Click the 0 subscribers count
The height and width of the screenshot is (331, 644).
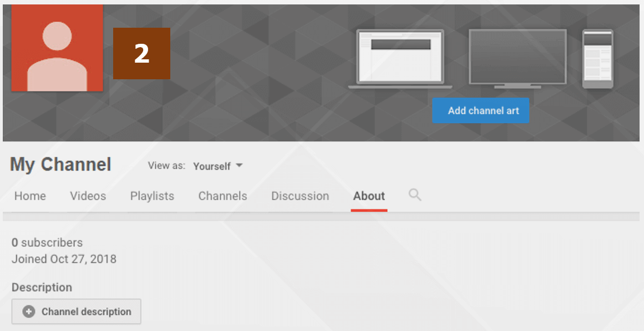click(x=47, y=242)
